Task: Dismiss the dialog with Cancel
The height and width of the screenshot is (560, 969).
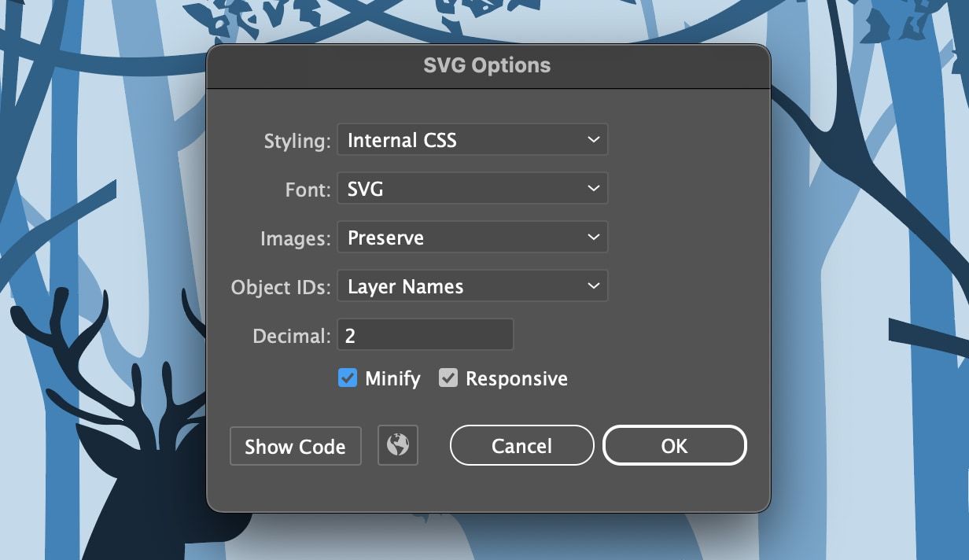Action: tap(521, 445)
